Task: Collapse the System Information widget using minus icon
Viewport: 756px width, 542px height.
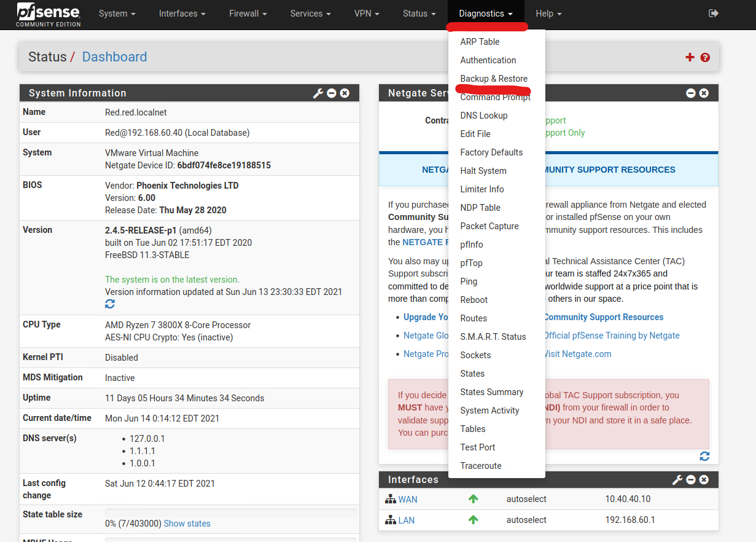Action: pyautogui.click(x=332, y=93)
